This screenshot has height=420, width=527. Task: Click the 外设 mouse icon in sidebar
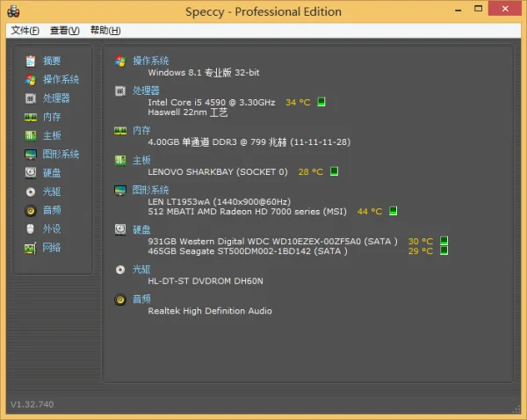(31, 229)
